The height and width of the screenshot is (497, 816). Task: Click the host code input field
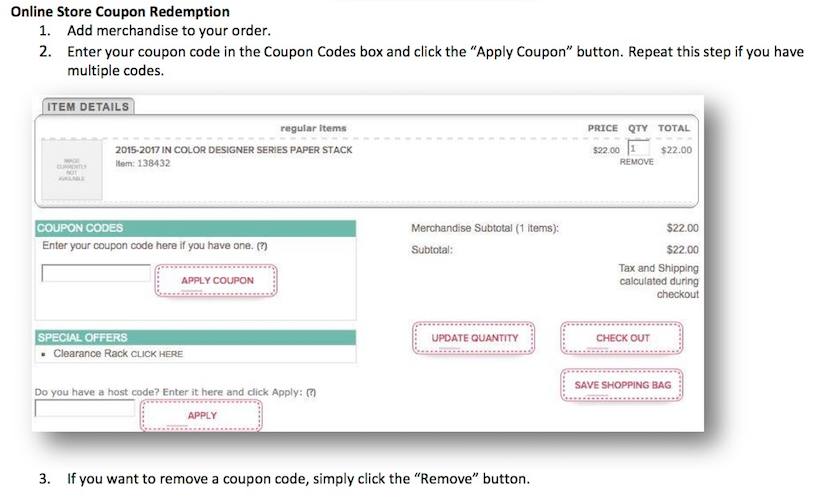(x=85, y=408)
